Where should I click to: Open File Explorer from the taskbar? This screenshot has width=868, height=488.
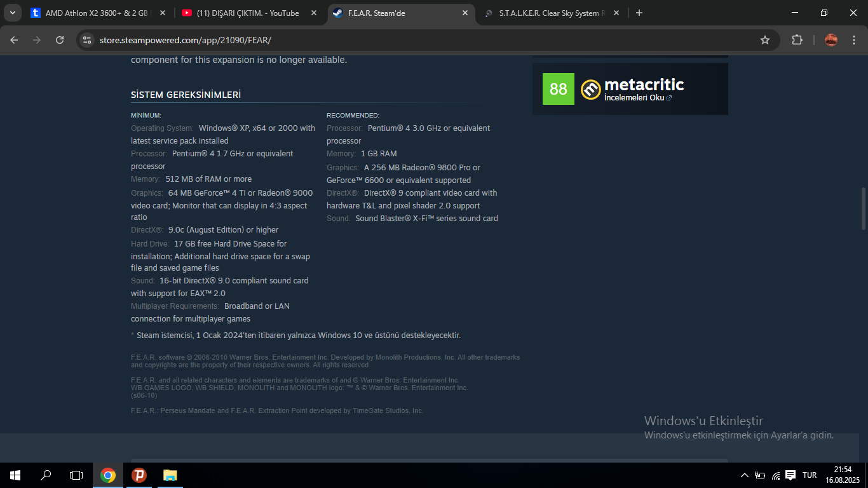point(170,475)
